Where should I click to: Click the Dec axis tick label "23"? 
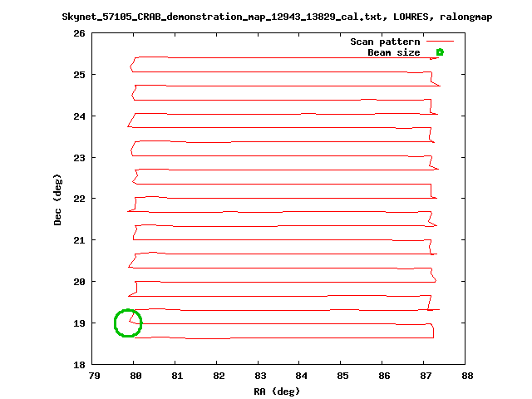click(79, 158)
